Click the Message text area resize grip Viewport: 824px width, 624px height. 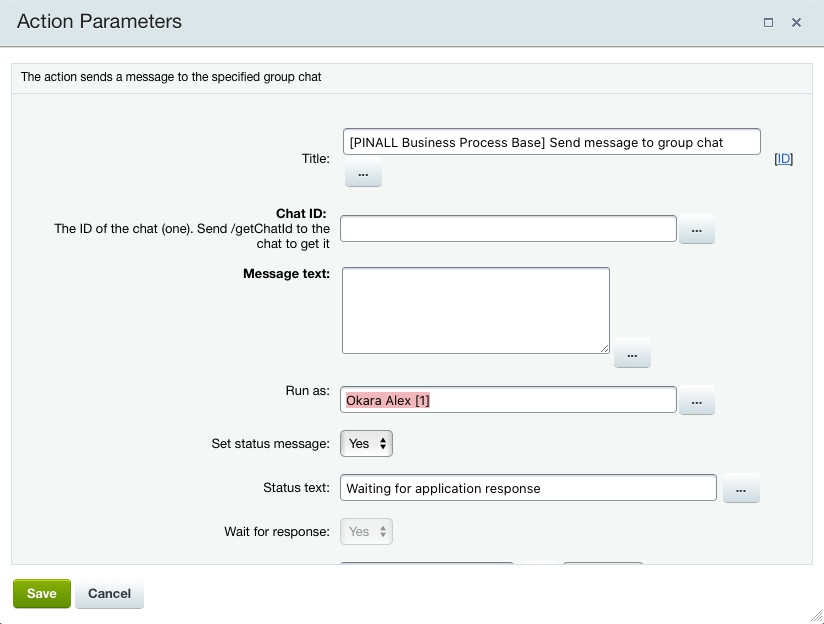(604, 348)
